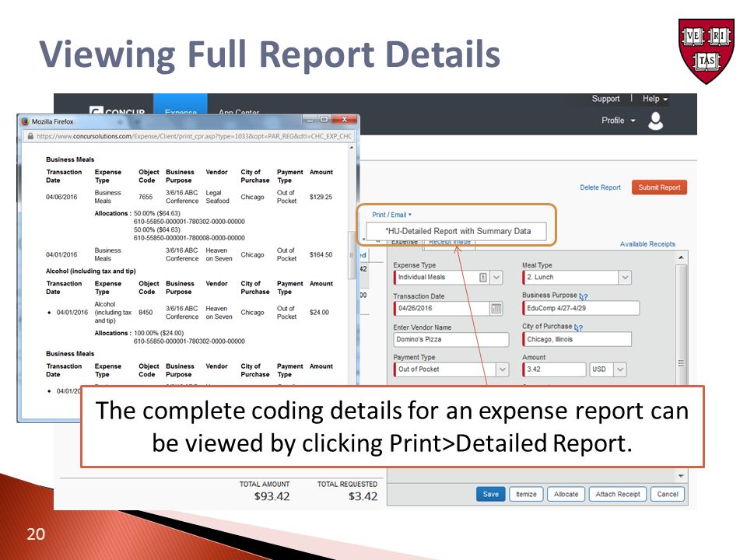Click the Expense Type list icon
The image size is (747, 560).
coord(482,277)
